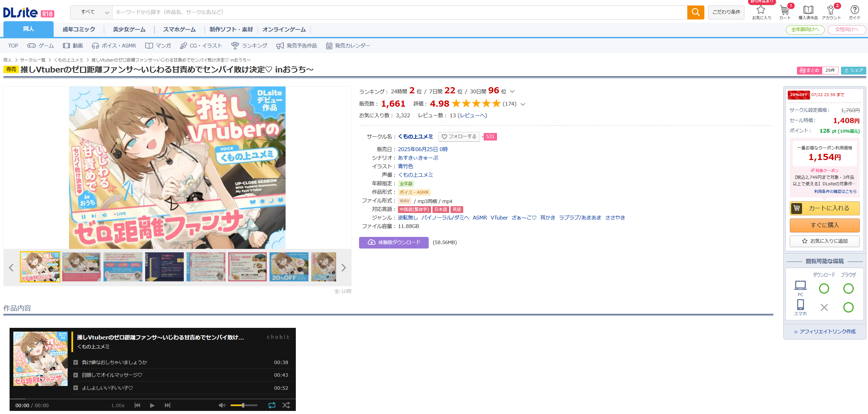Open the ランキング submenu item
Viewport: 868px width, 414px height.
coord(249,46)
